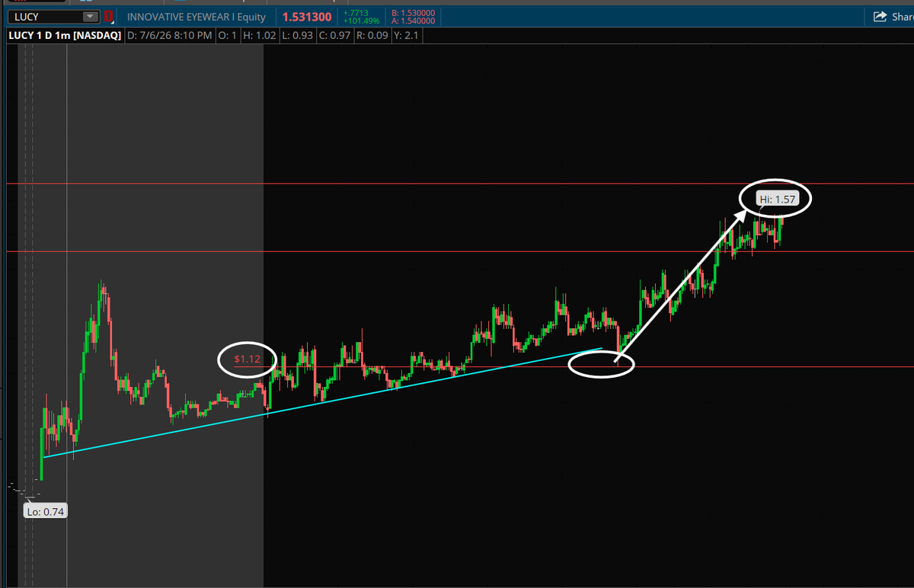The height and width of the screenshot is (588, 914).
Task: Click the red symbol link indicator icon
Action: (110, 17)
